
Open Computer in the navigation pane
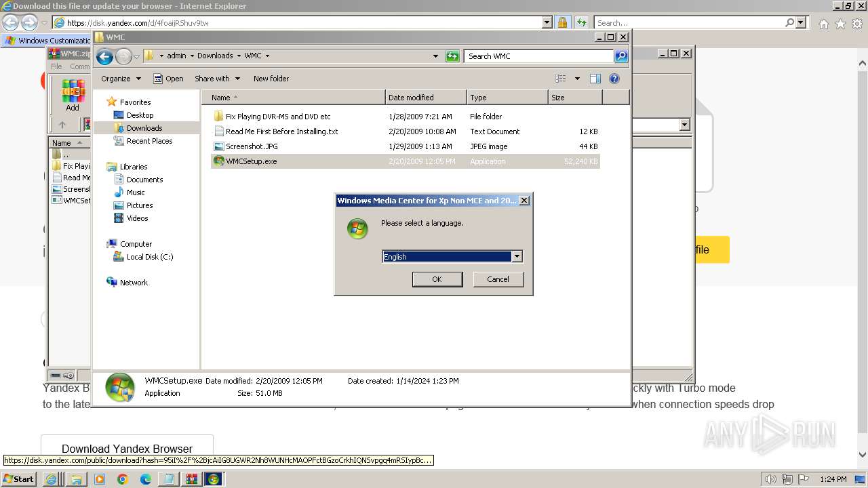(136, 244)
